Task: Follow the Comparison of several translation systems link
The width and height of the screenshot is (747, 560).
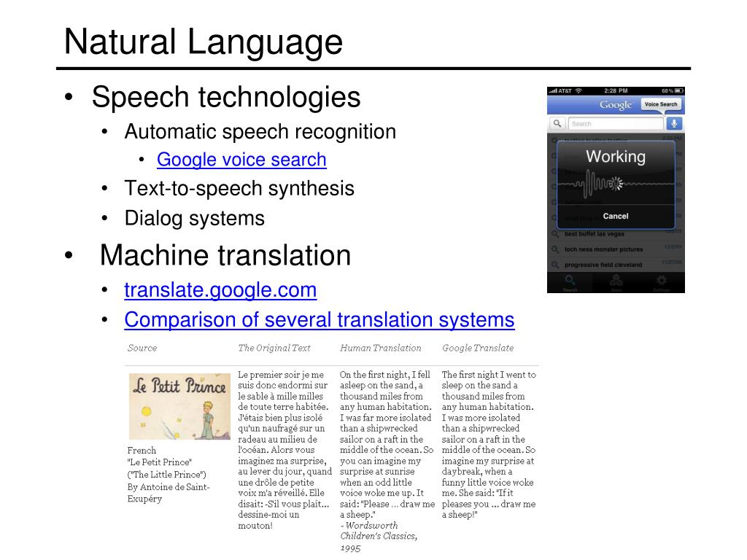Action: tap(320, 319)
